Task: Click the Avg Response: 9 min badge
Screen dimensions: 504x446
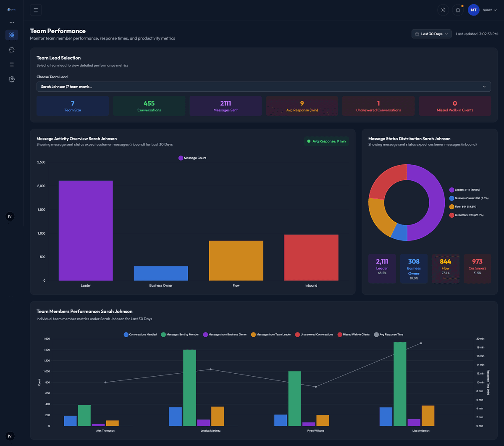Action: pyautogui.click(x=326, y=141)
